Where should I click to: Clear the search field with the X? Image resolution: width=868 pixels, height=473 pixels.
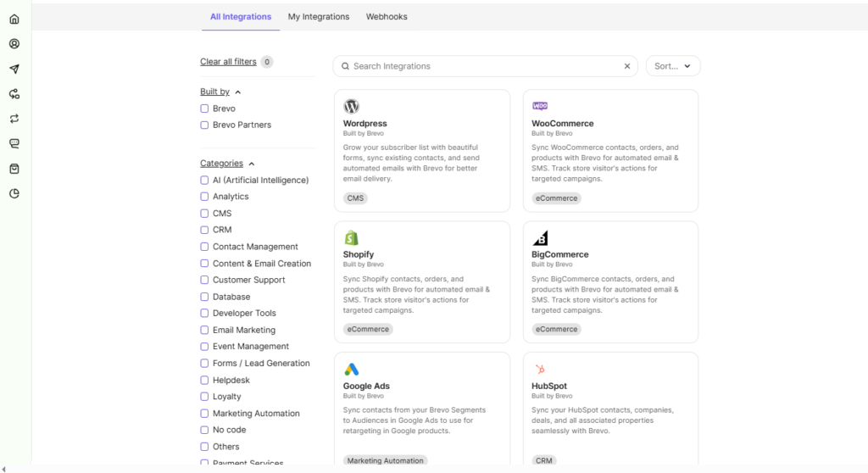click(627, 66)
